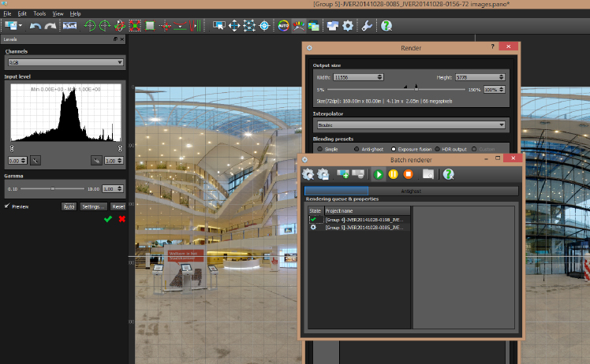Select the HDR output blending preset
The height and width of the screenshot is (364, 590).
(x=437, y=149)
